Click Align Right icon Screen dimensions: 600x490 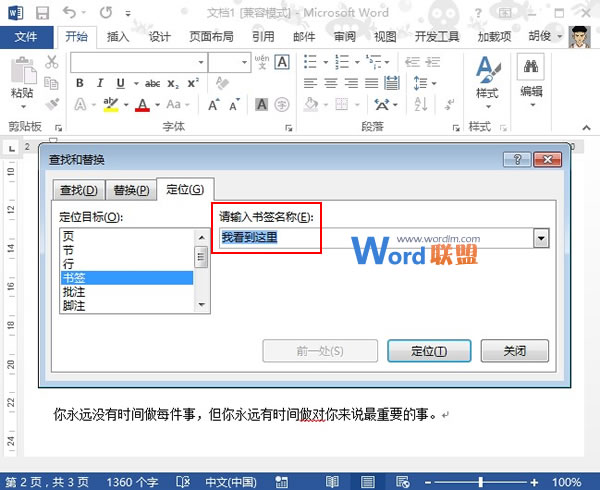pyautogui.click(x=351, y=83)
